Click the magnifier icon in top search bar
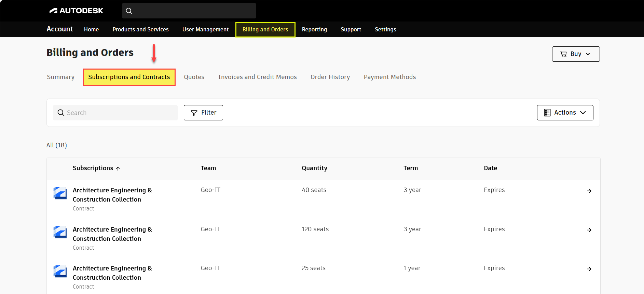 click(129, 11)
